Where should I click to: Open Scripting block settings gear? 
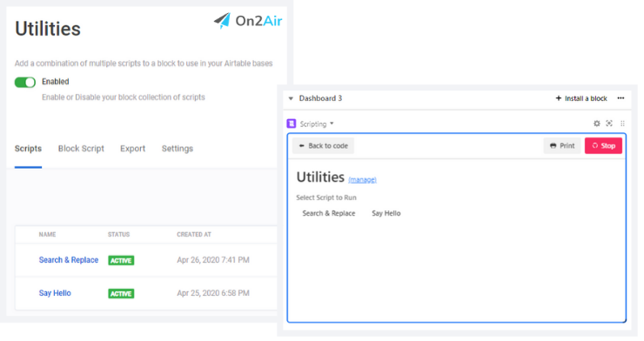point(597,124)
